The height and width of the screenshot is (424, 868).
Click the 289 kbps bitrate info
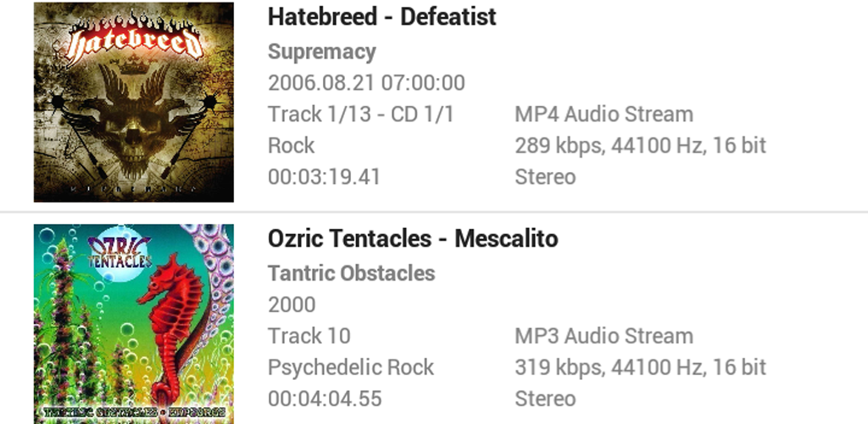click(x=640, y=145)
